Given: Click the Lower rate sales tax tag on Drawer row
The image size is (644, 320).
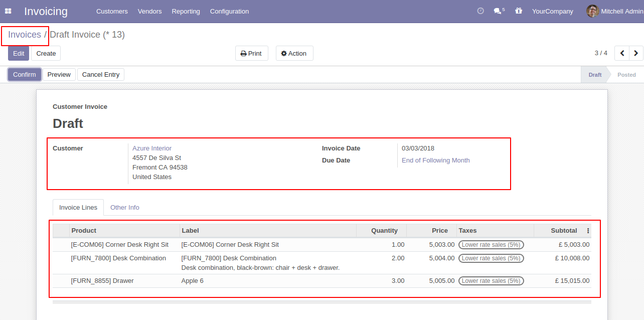Looking at the screenshot, I should coord(491,281).
